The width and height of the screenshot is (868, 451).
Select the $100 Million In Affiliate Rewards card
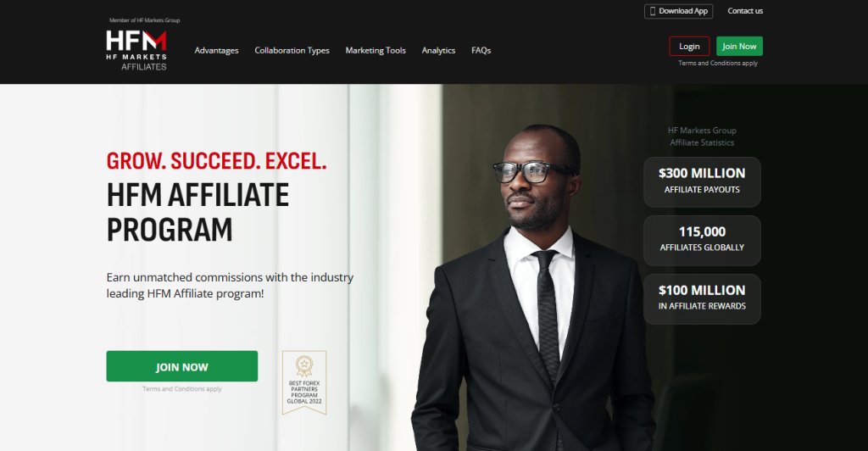click(702, 299)
